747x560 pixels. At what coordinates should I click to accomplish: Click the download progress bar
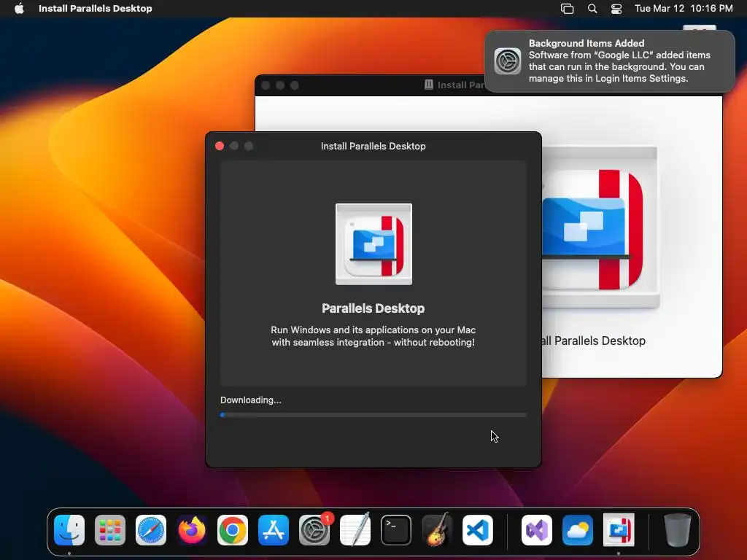tap(373, 415)
